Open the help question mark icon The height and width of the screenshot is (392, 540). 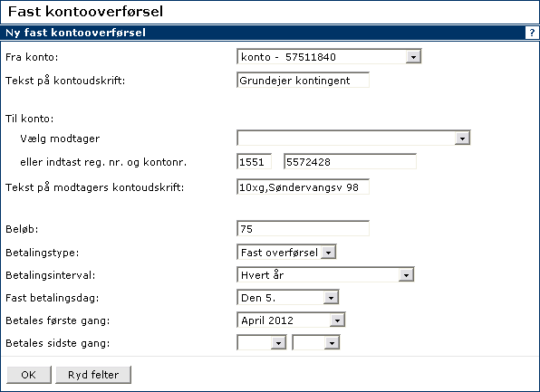click(x=532, y=33)
